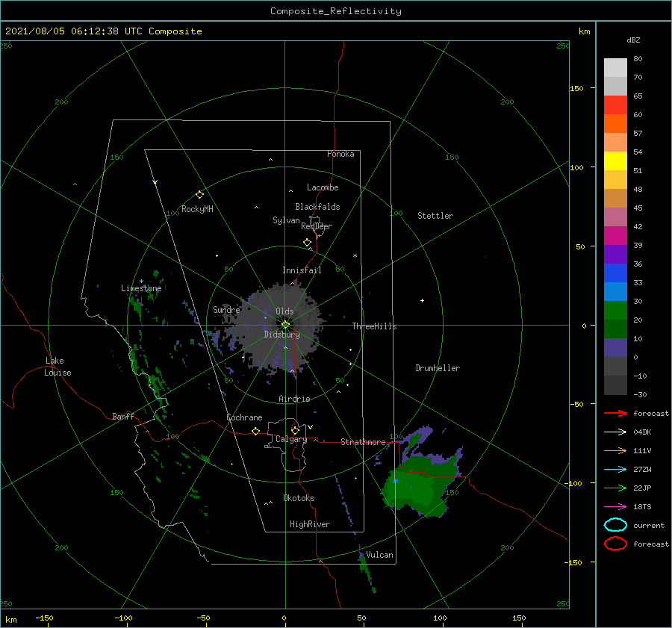Click the Drumheller town label
This screenshot has width=672, height=628.
438,368
